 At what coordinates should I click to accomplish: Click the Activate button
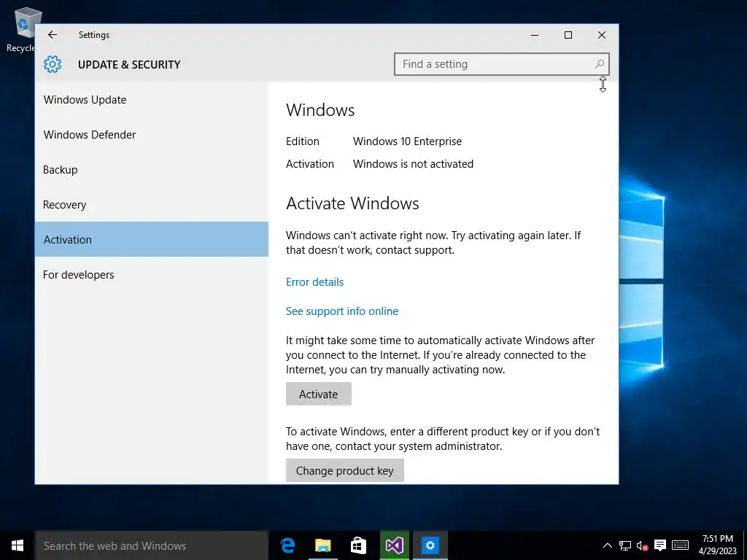pos(319,394)
